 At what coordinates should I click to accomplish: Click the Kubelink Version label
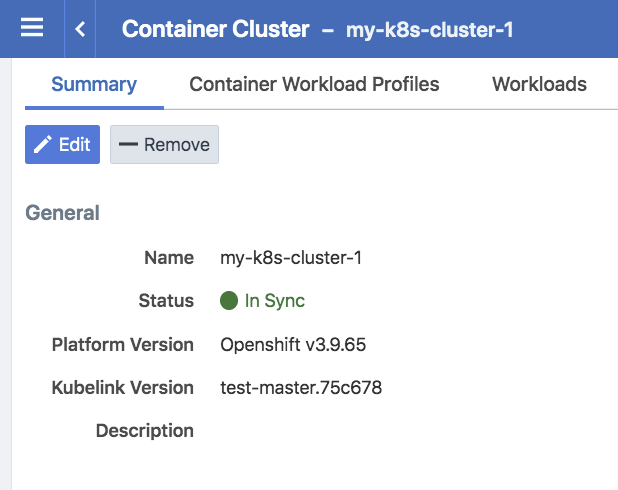coord(122,388)
